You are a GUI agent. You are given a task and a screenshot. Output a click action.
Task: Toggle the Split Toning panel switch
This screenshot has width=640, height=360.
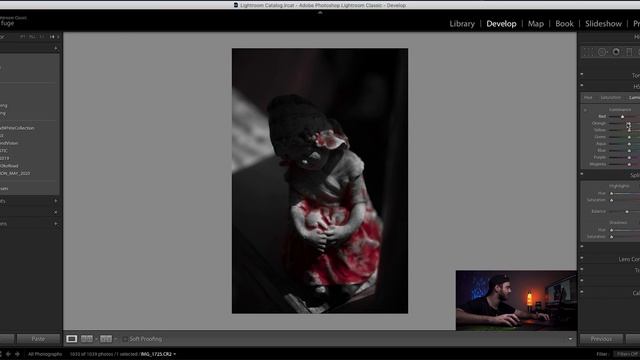[x=582, y=174]
